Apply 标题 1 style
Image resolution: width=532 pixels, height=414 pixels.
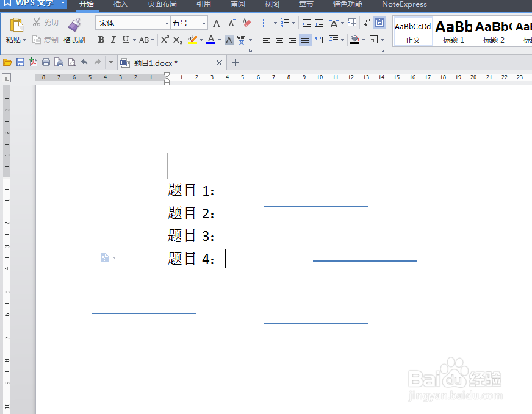[453, 32]
